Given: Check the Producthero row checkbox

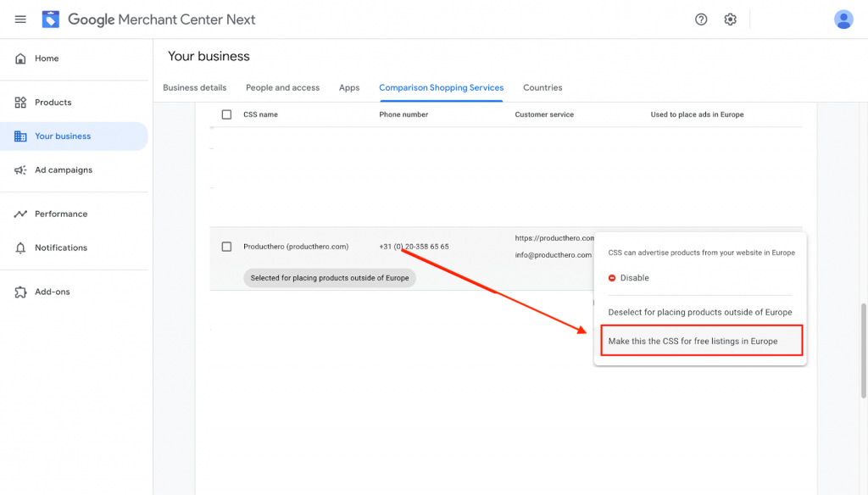Looking at the screenshot, I should tap(226, 247).
